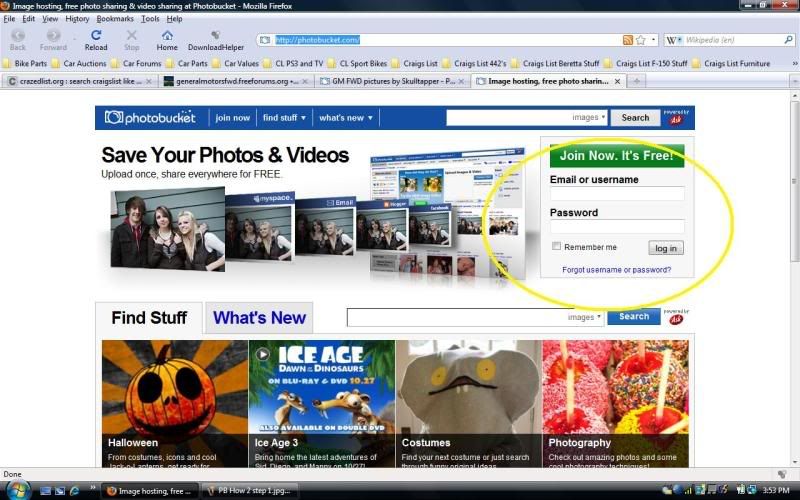Open the Photography category thumbnail

615,404
